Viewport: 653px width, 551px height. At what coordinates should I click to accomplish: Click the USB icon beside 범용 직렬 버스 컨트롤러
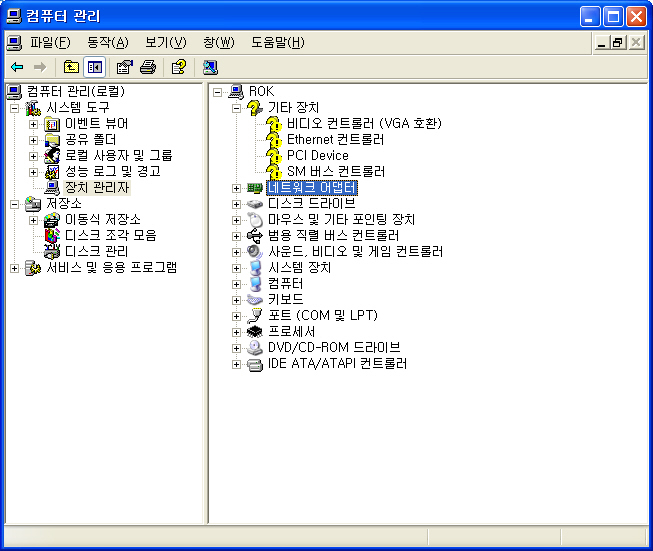point(255,236)
